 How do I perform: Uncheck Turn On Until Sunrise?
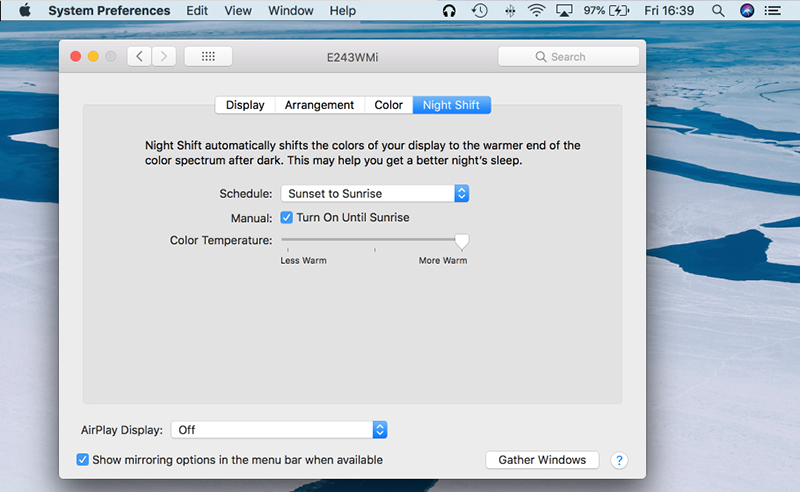[287, 218]
